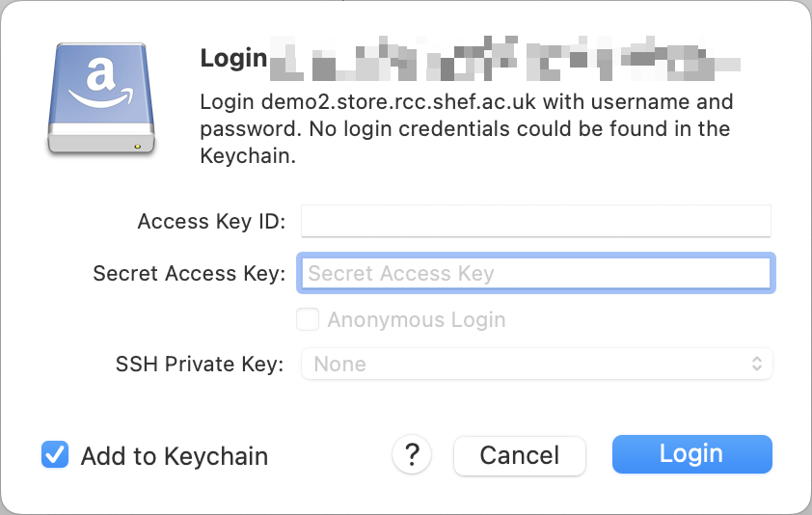
Task: Select the None value in the SSH key popup
Action: pyautogui.click(x=340, y=365)
